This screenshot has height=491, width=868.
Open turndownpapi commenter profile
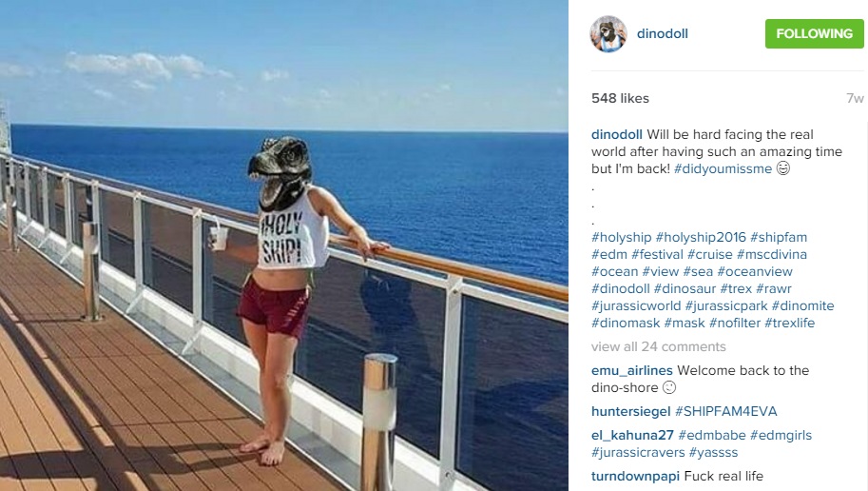(x=635, y=477)
